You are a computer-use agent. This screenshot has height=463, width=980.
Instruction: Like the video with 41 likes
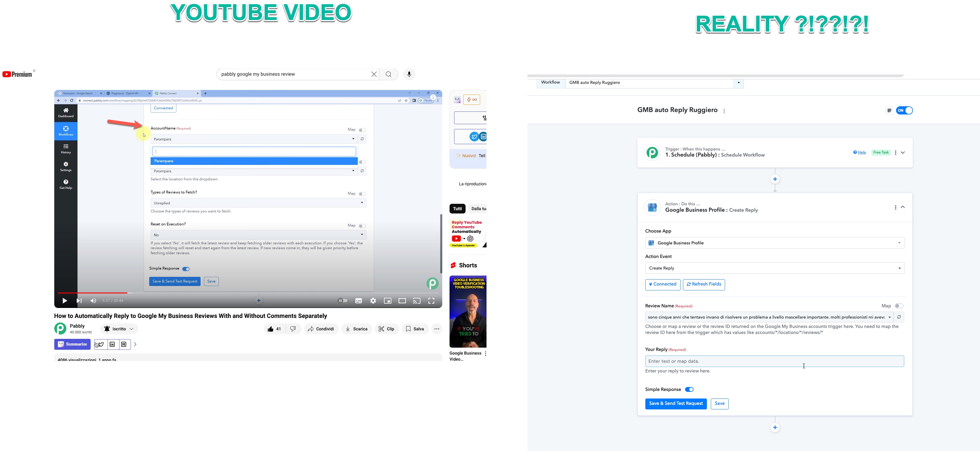tap(274, 329)
